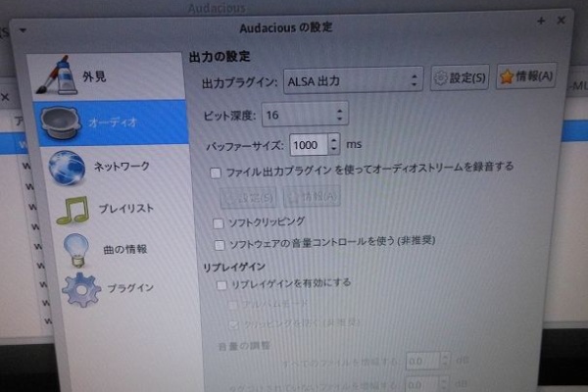Viewport: 588px width, 392px height.
Task: Select the 曲の情報 label in the sidebar
Action: click(x=125, y=250)
